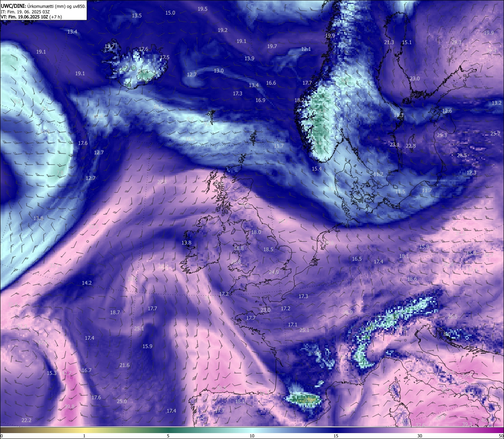Click the '30' tick on the color scale
The image size is (504, 439).
420,436
